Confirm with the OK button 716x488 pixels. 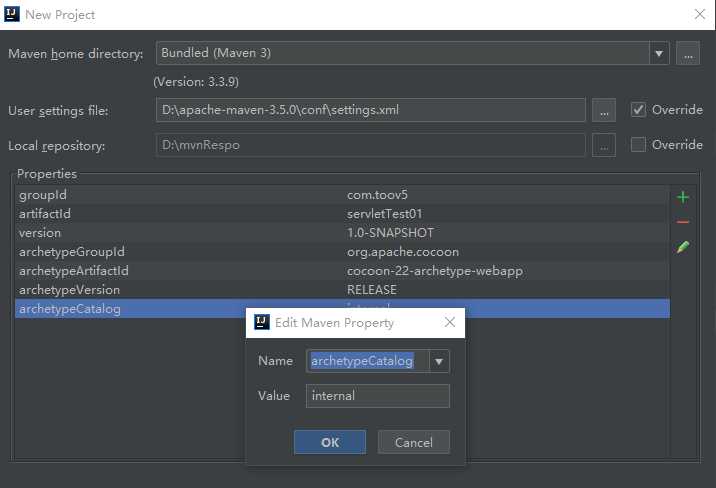coord(330,442)
